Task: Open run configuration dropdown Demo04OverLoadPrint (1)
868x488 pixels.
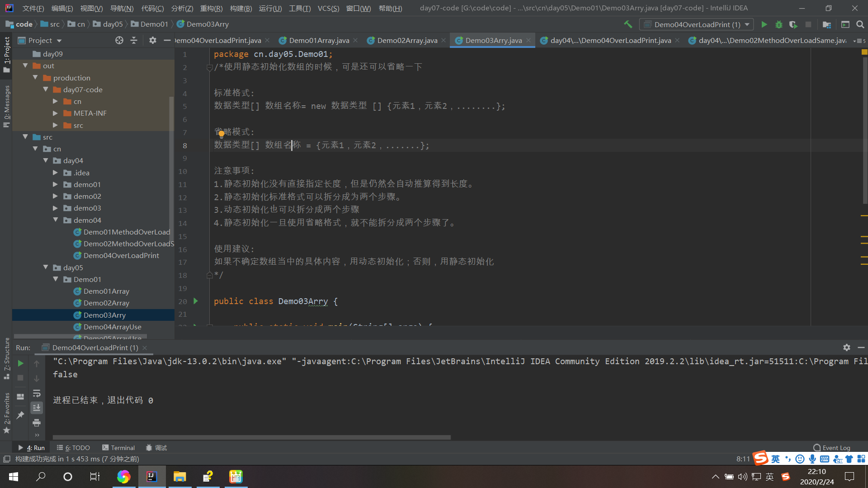Action: tap(697, 24)
